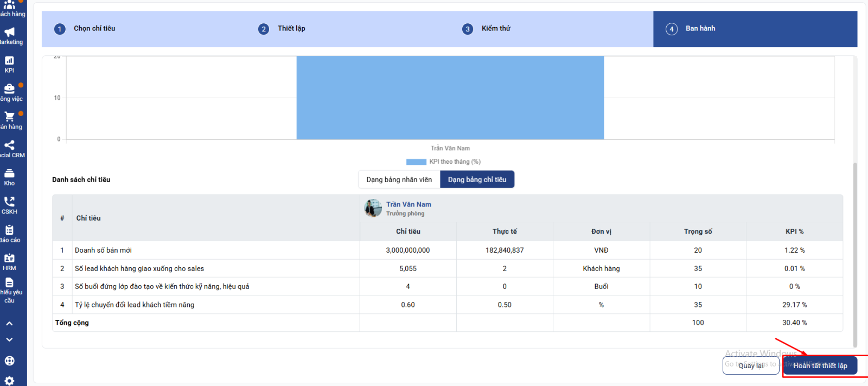Expand sidebar menu with down chevron
Screen dimensions: 868x386
[9, 340]
